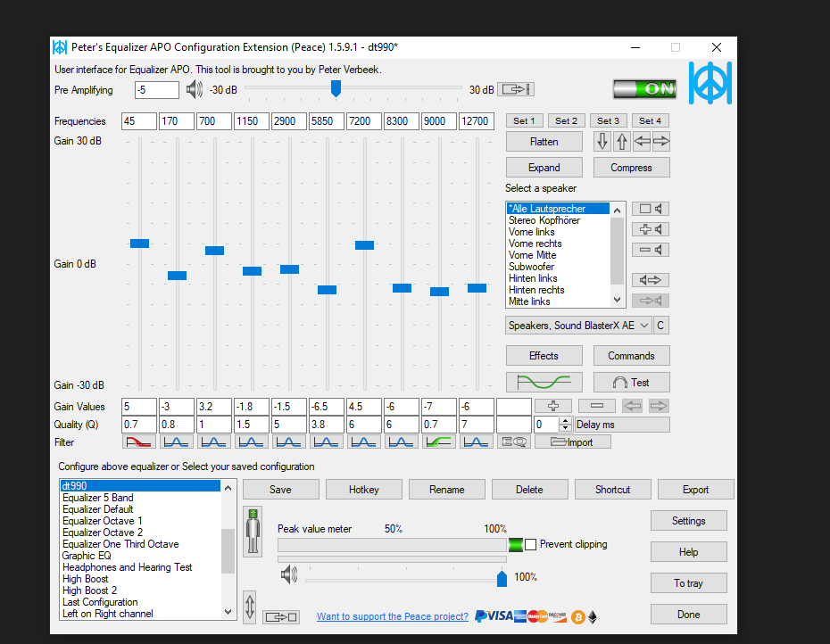Click the peak filter icon for 12700 Hz band
The height and width of the screenshot is (644, 830).
pos(477,442)
